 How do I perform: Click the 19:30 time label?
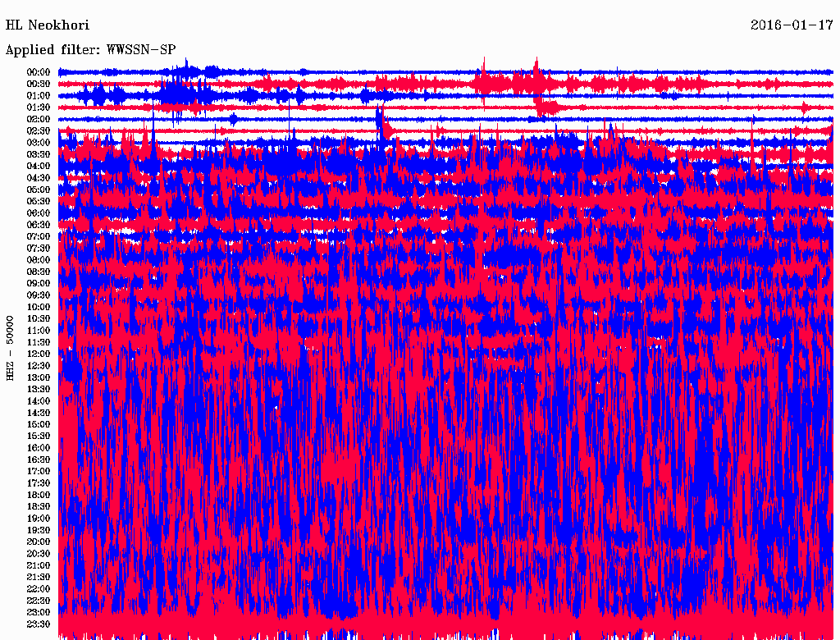click(x=39, y=530)
